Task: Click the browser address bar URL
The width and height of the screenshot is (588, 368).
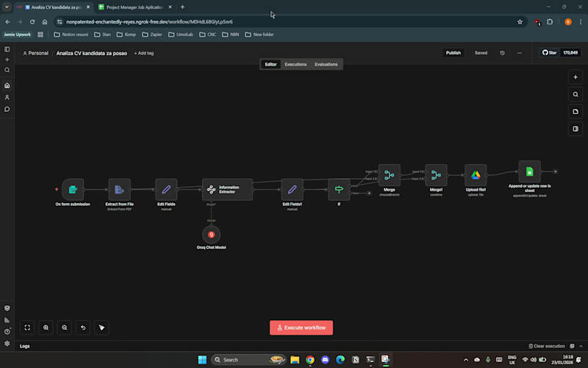Action: [x=149, y=22]
